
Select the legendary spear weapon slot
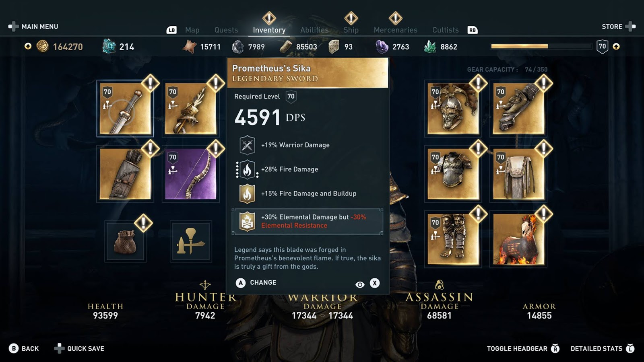[x=190, y=109]
